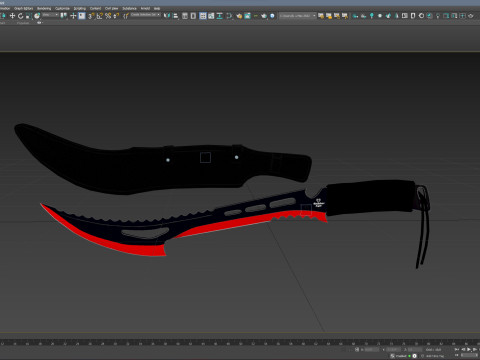The image size is (480, 360).
Task: Click Go to Start playback button
Action: pos(457,350)
